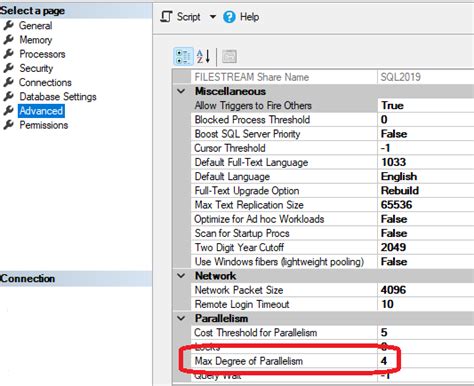Select the Default Full-Text Language property

click(251, 162)
